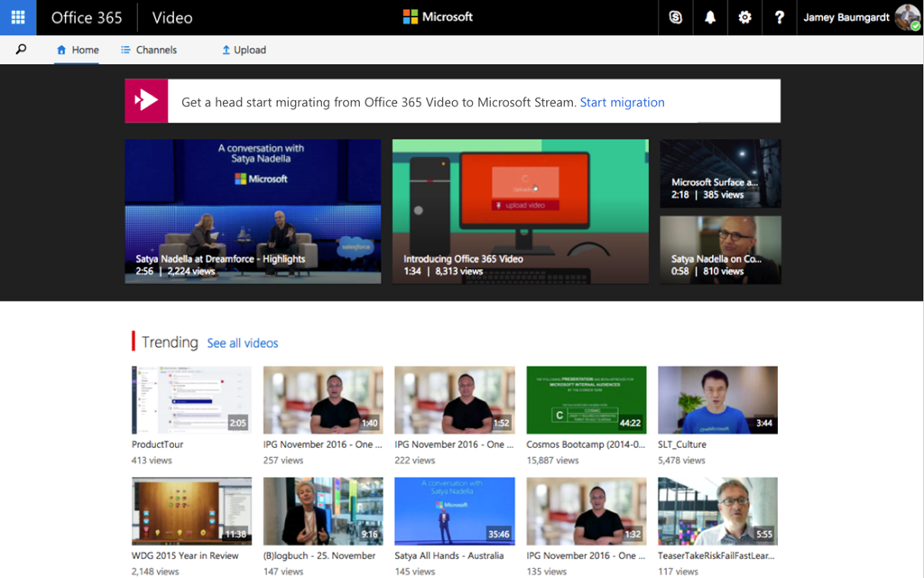Play Introducing Office 365 Video
The height and width of the screenshot is (578, 924).
(520, 211)
